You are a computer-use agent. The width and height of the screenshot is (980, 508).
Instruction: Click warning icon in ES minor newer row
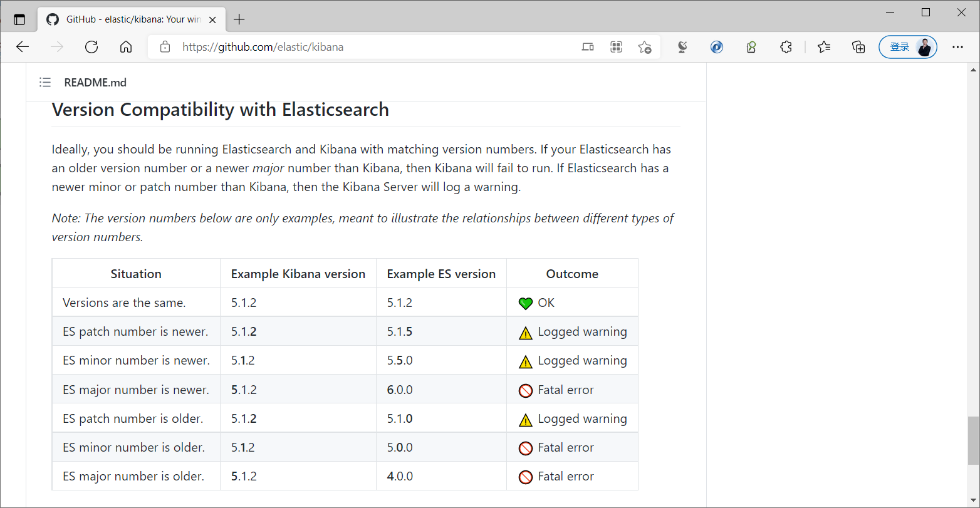pyautogui.click(x=526, y=361)
